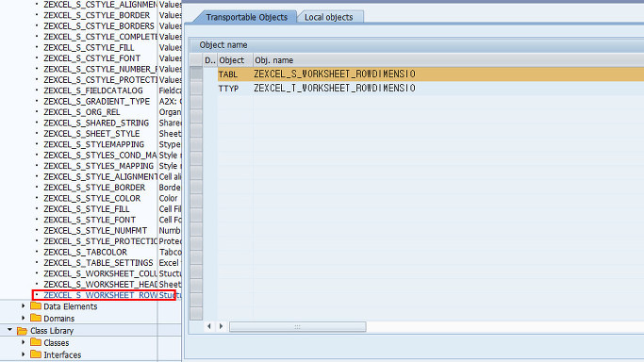Click the Tabcolor description cell
Viewport: 644px width, 362px height.
pos(170,252)
